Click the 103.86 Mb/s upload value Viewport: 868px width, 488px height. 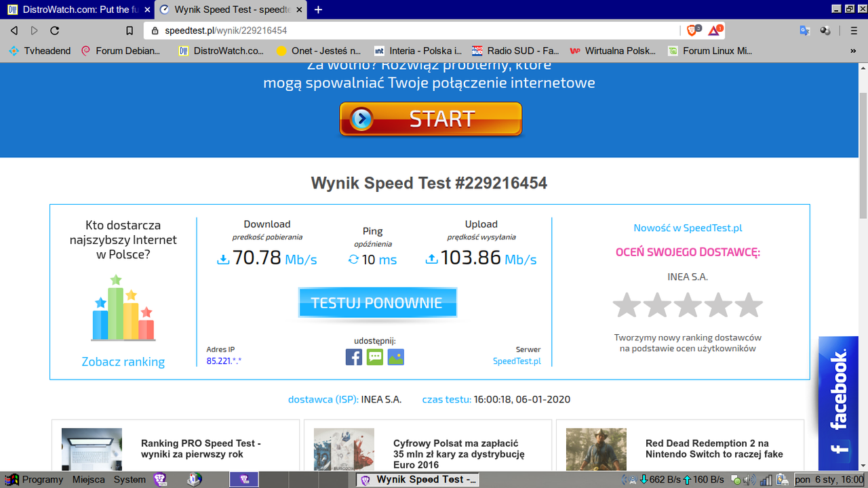(x=481, y=258)
